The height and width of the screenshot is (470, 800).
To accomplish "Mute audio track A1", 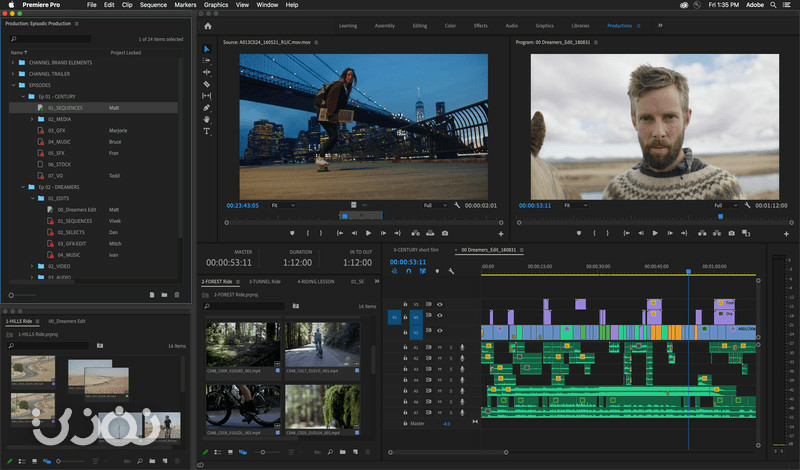I will pyautogui.click(x=439, y=348).
